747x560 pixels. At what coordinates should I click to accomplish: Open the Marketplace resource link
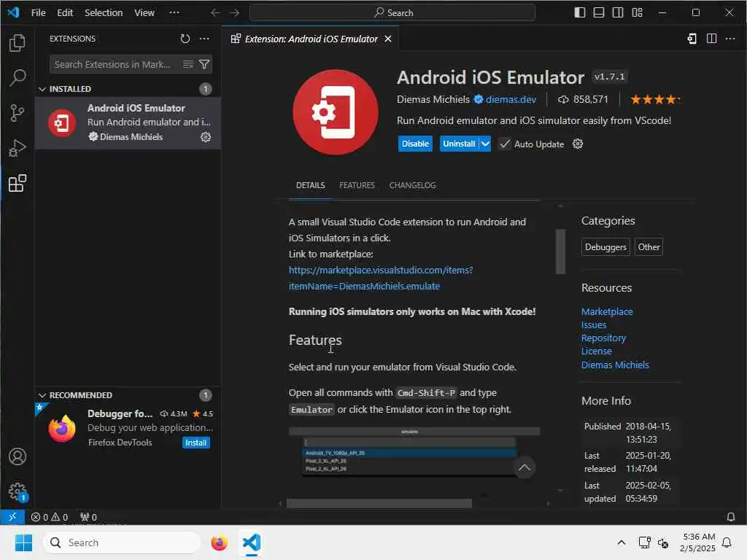point(607,311)
